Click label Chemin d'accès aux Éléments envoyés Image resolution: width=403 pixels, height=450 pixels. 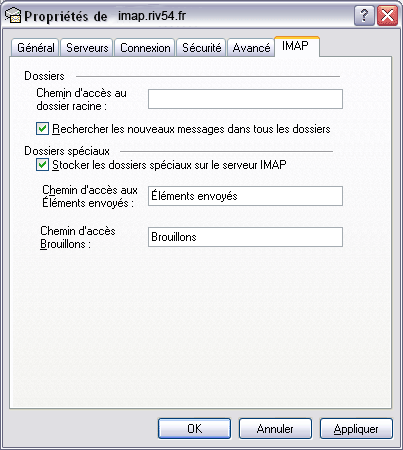pyautogui.click(x=90, y=196)
